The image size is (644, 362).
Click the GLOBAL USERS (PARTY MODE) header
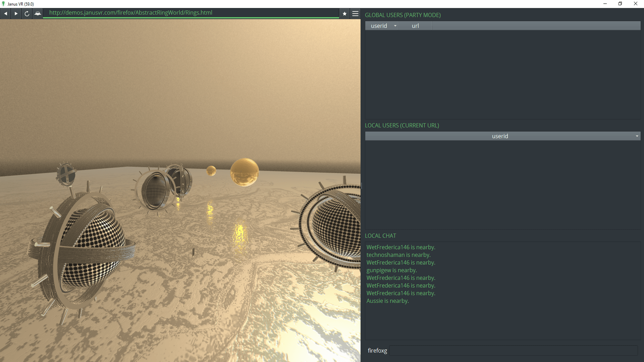(403, 15)
